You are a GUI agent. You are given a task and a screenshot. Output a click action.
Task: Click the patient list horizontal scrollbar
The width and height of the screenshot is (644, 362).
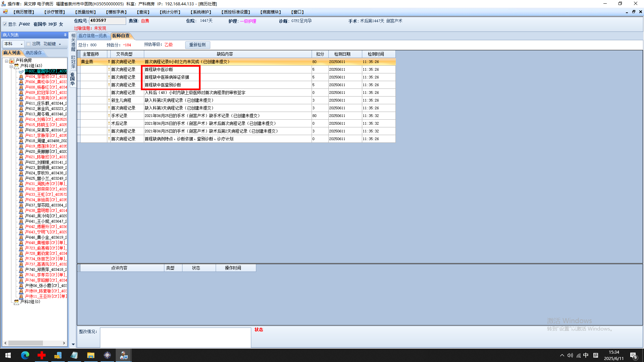pos(25,343)
